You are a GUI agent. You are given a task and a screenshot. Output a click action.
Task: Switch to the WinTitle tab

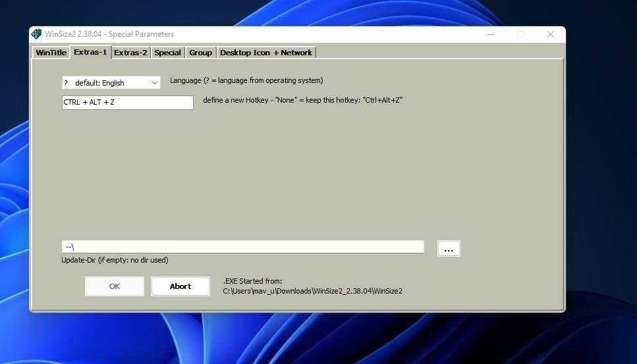pos(51,53)
